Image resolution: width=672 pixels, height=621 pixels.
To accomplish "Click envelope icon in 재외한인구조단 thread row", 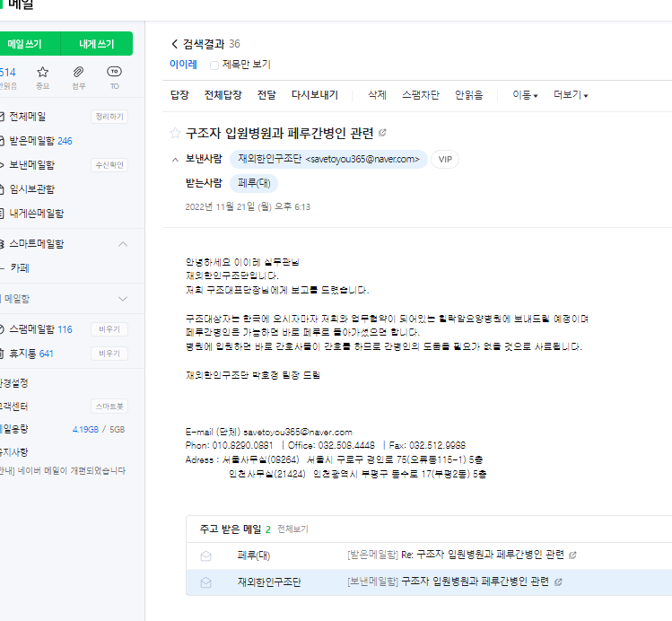I will pyautogui.click(x=205, y=582).
